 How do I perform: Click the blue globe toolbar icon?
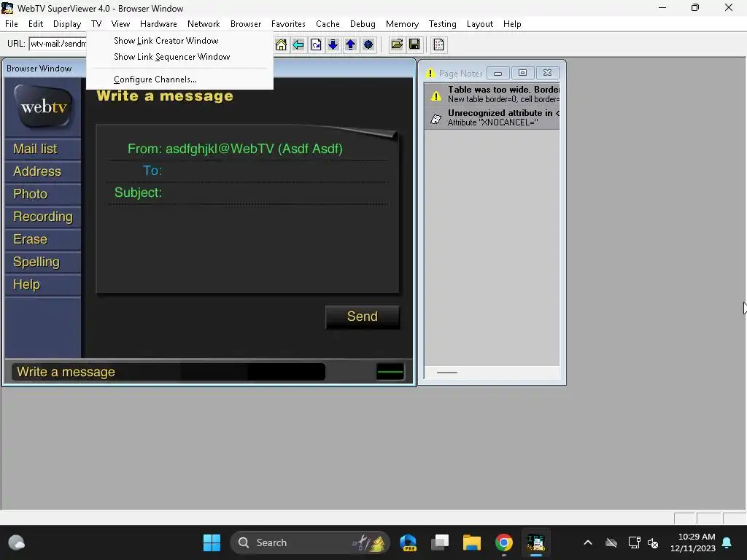click(368, 44)
